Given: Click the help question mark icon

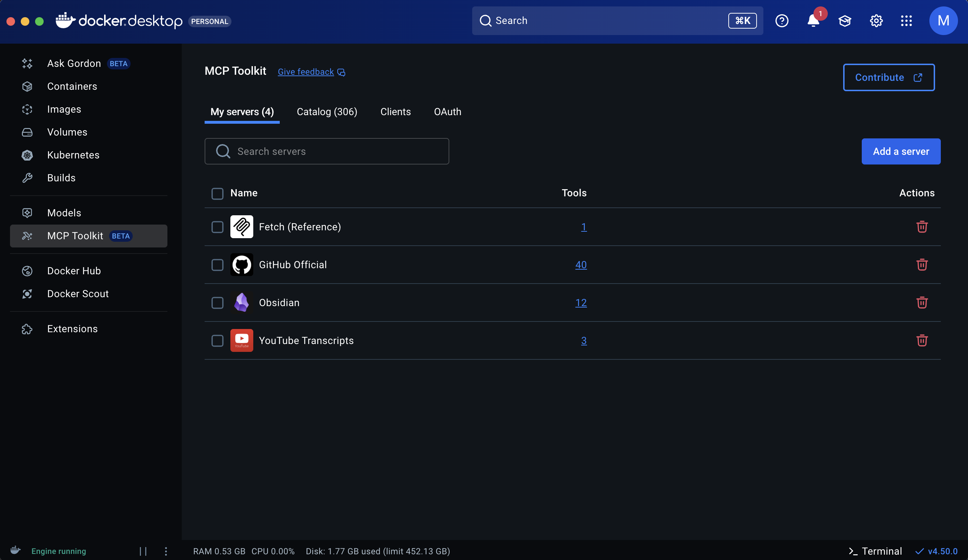Looking at the screenshot, I should coord(781,21).
